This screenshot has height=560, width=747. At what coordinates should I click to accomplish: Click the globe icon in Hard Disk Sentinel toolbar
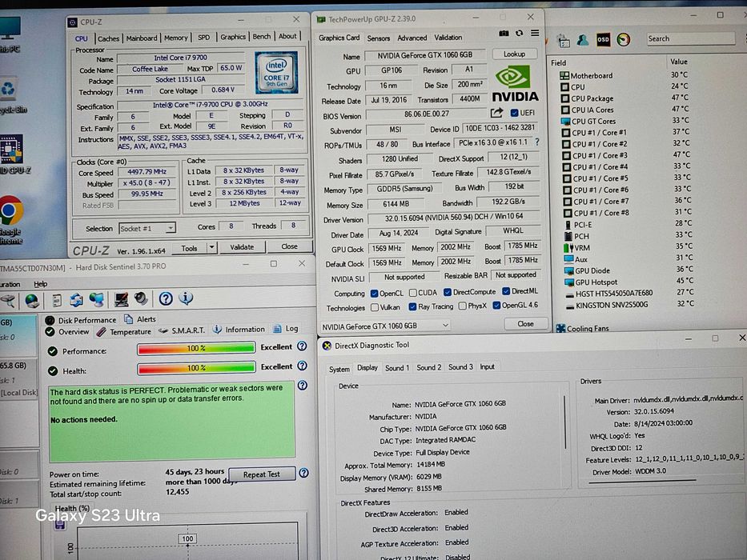(x=32, y=301)
